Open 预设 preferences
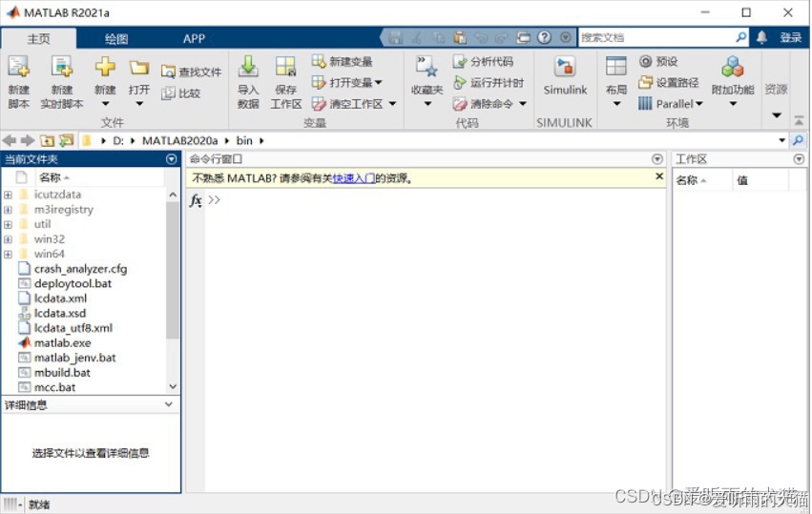Viewport: 812px width, 514px height. point(658,62)
